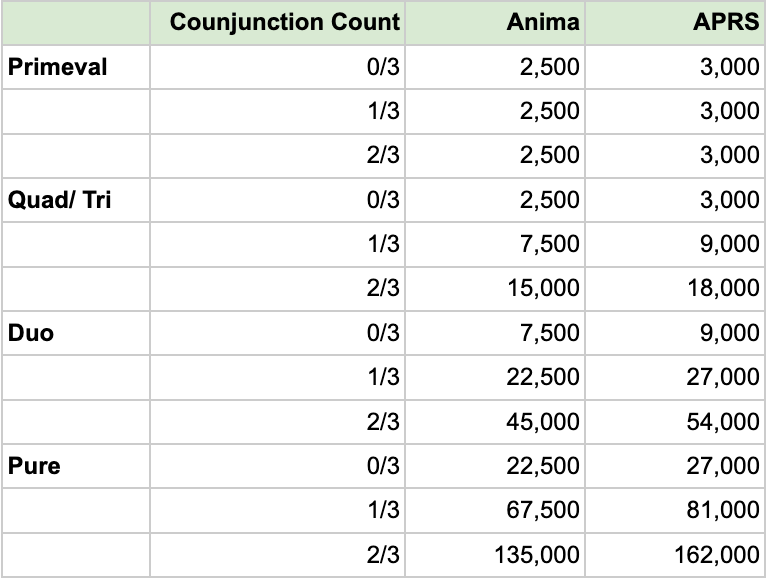Select the 135,000 Anima cell

tap(495, 555)
